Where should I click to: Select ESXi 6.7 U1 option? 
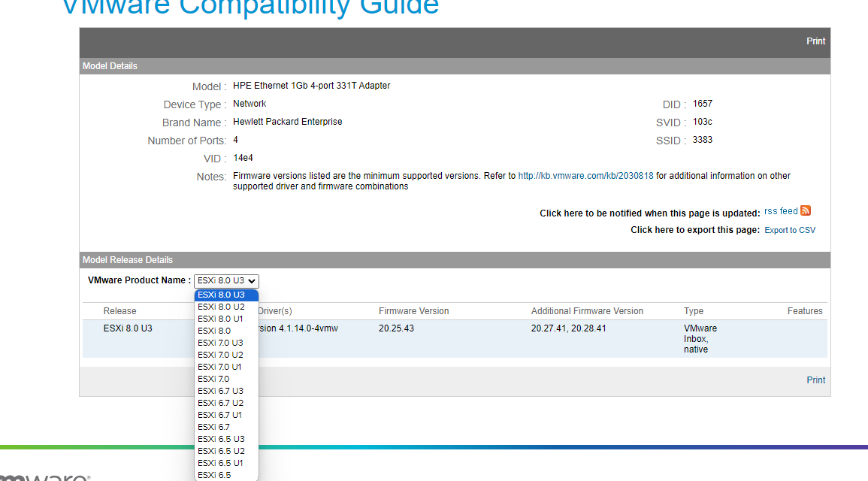226,415
